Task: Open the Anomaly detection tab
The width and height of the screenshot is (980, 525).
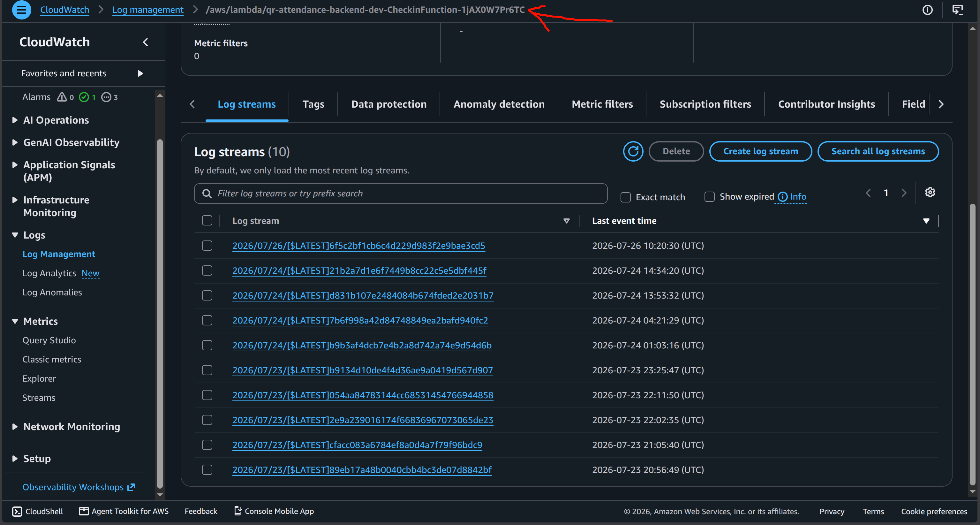Action: [499, 104]
